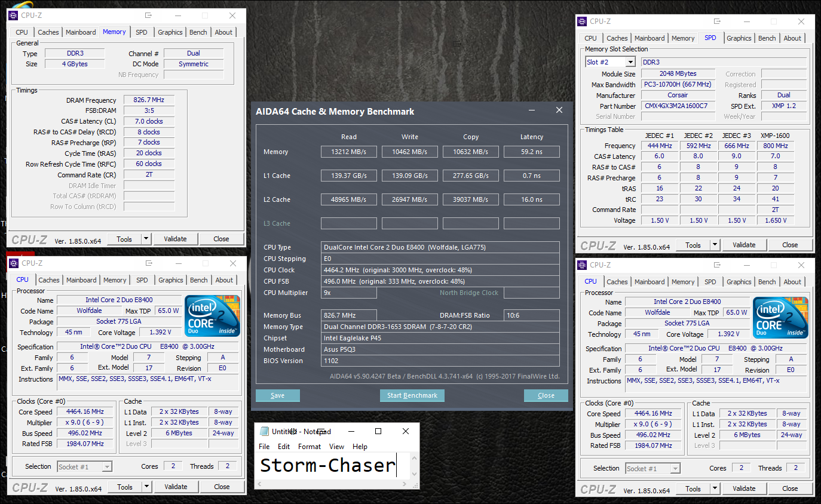Switch to SPD tab in CPU-Z Memory window

[141, 32]
